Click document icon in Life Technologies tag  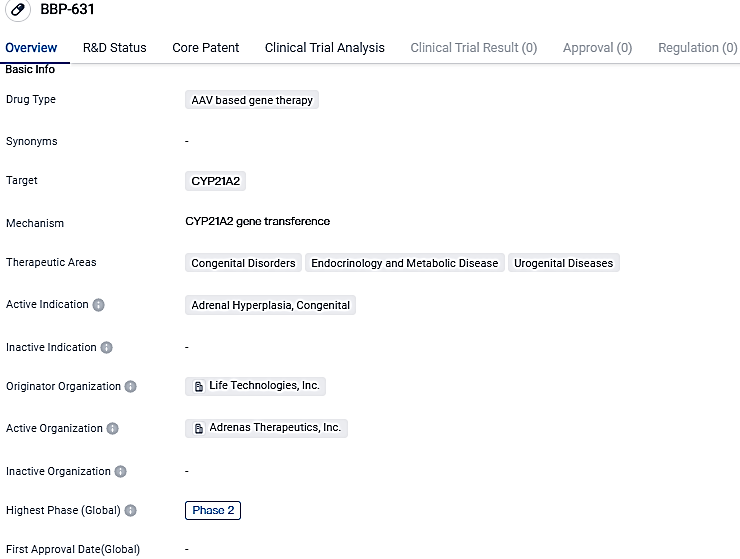(x=199, y=386)
